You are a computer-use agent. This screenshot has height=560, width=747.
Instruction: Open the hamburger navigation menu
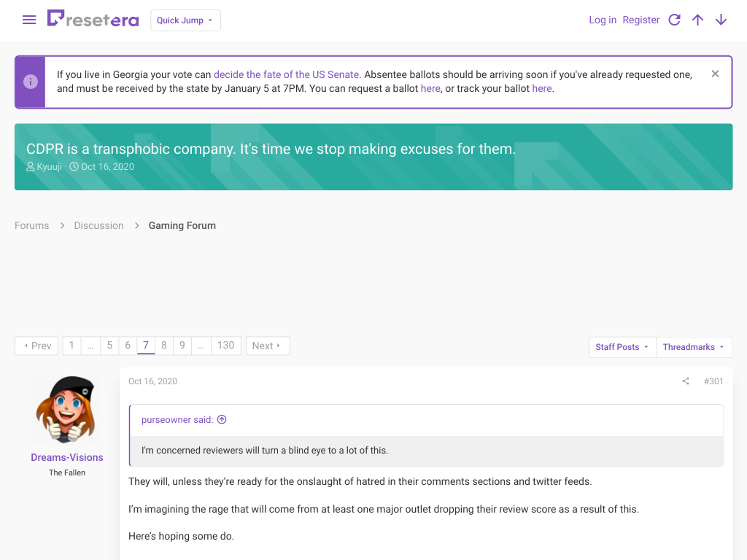(29, 20)
